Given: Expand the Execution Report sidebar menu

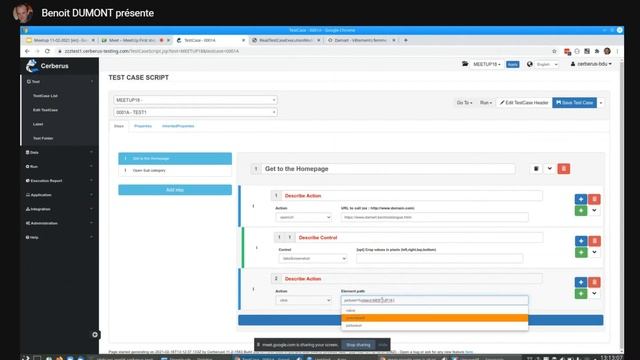Looking at the screenshot, I should pyautogui.click(x=60, y=180).
